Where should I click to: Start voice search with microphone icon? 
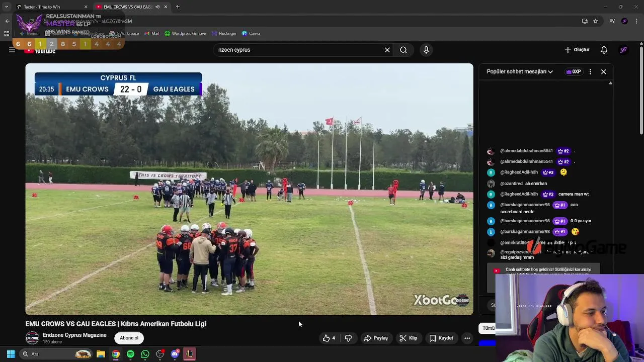pyautogui.click(x=426, y=50)
